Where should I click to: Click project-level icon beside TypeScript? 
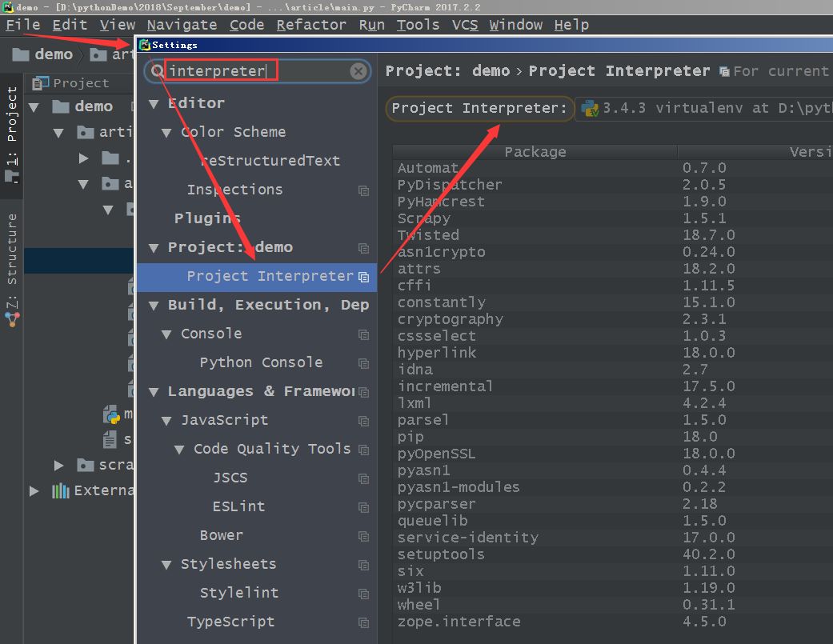(363, 622)
